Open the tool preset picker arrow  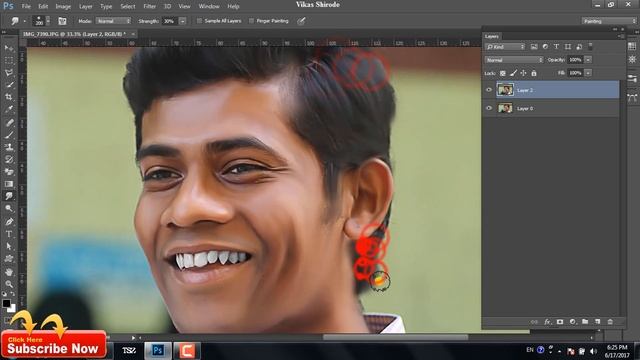pyautogui.click(x=24, y=21)
